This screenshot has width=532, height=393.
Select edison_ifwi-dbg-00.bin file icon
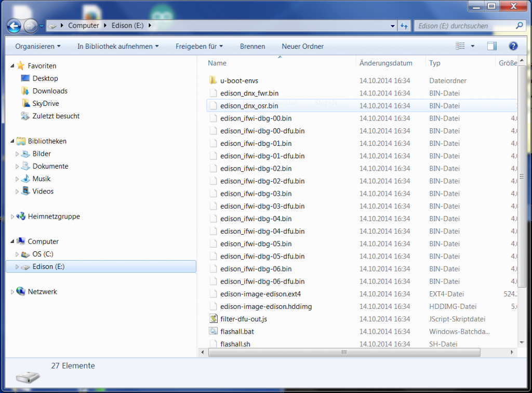(212, 118)
